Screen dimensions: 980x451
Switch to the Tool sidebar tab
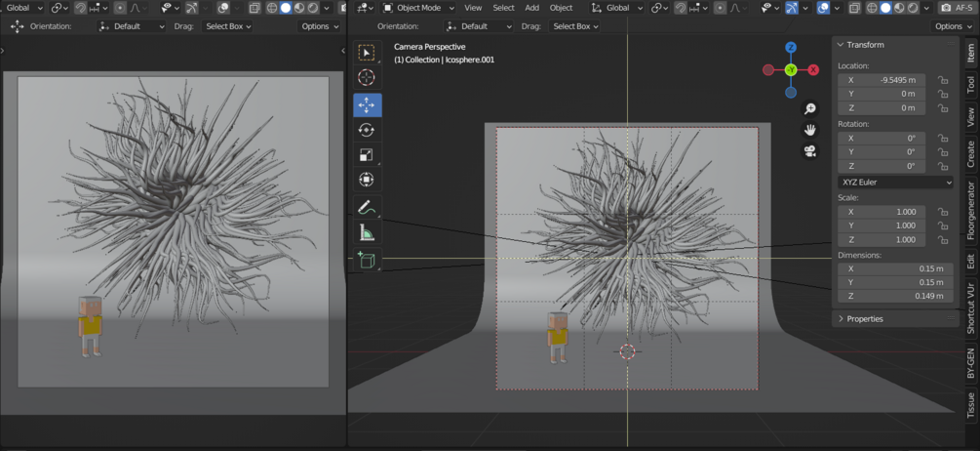[x=970, y=85]
